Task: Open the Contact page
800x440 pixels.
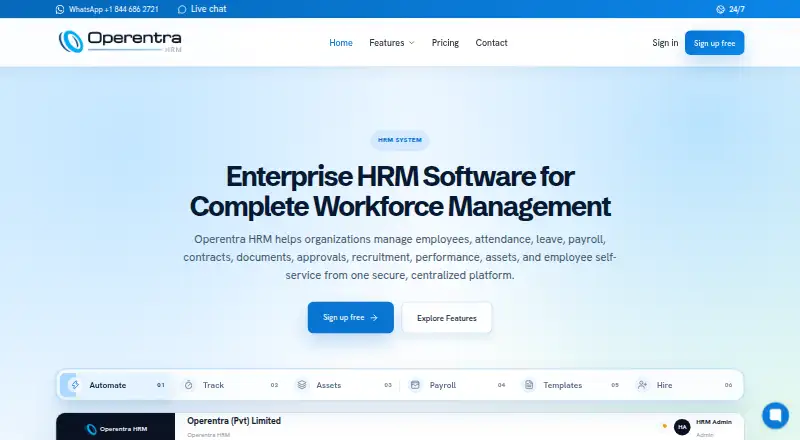Action: pos(491,43)
